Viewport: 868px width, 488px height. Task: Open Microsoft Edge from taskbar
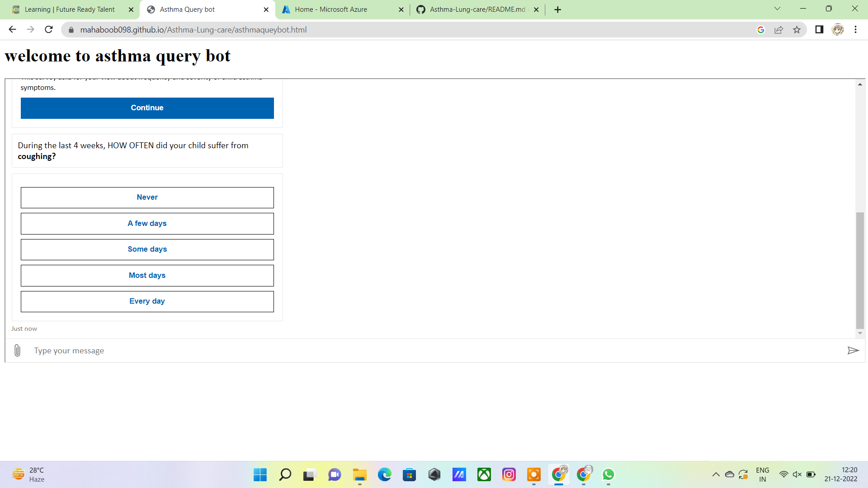pyautogui.click(x=384, y=474)
